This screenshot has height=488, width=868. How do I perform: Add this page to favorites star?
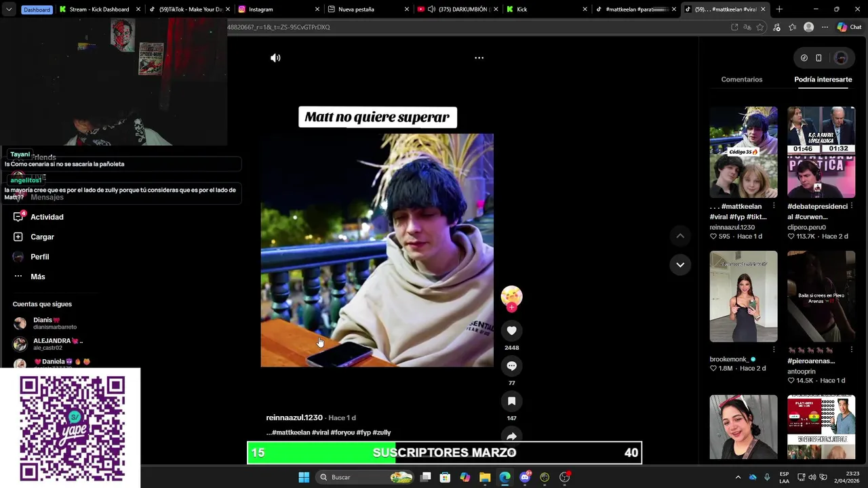click(760, 27)
